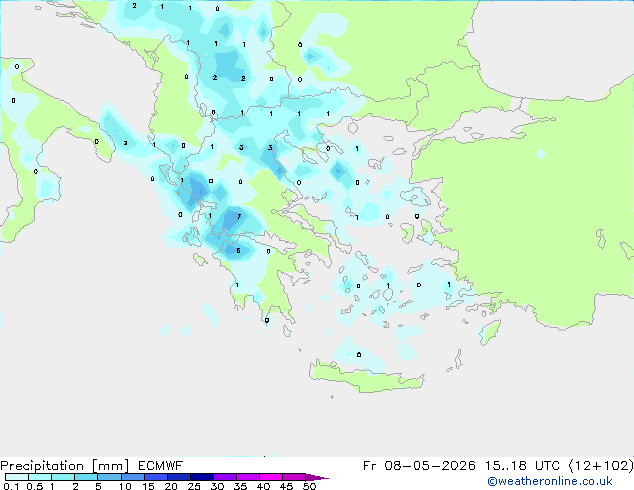
Task: Click the '(12+102)' forecast run text
Action: click(601, 466)
